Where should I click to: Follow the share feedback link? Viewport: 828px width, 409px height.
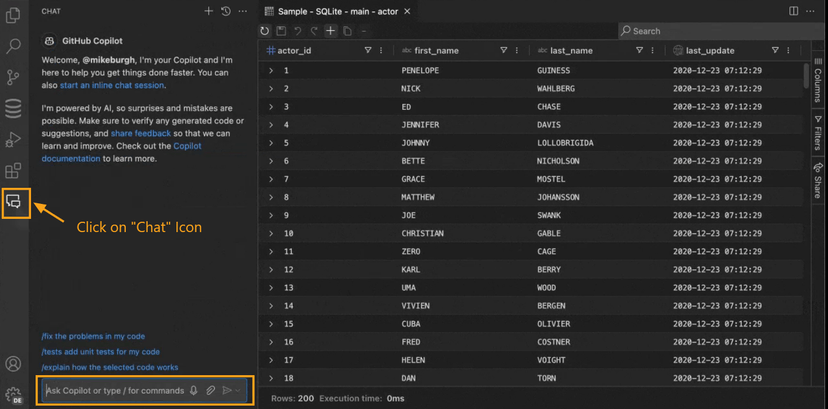point(141,134)
